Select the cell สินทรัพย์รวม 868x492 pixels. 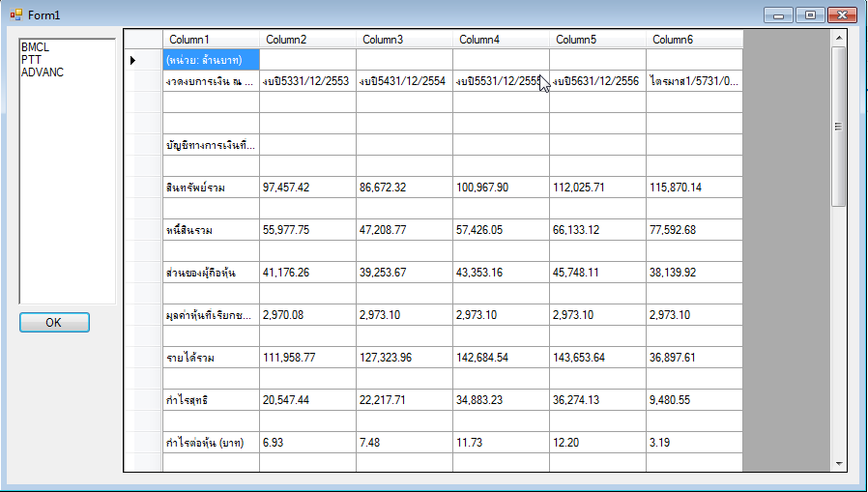point(211,188)
